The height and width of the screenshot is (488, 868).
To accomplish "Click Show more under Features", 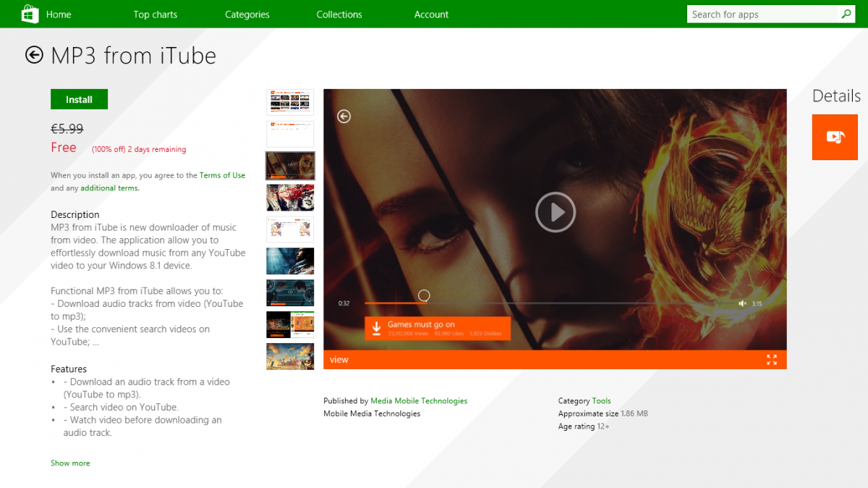I will click(x=70, y=463).
